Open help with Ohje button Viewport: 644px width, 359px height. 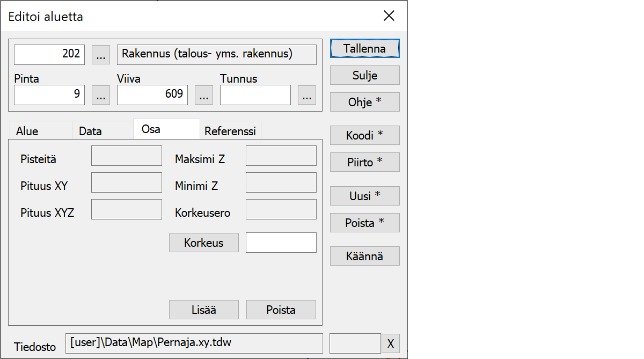[364, 102]
